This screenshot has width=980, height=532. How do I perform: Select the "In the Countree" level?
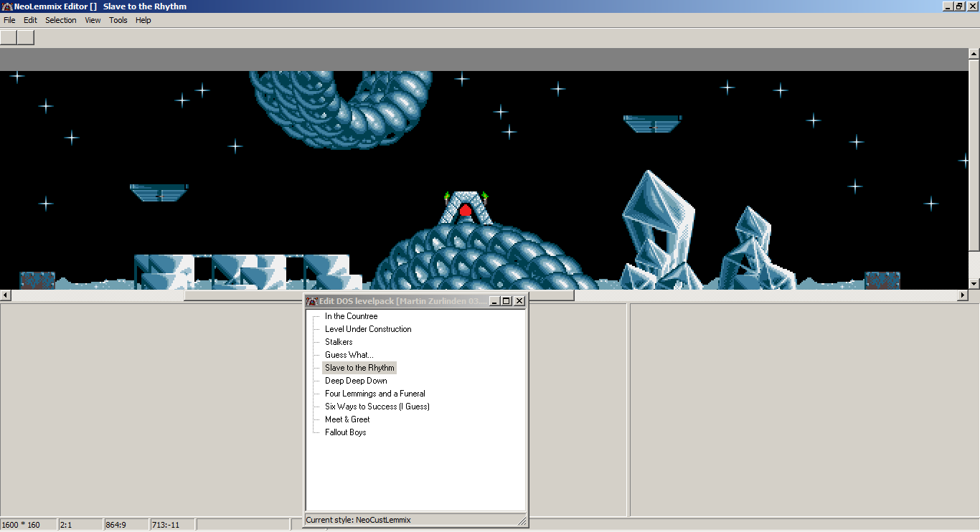click(x=351, y=316)
